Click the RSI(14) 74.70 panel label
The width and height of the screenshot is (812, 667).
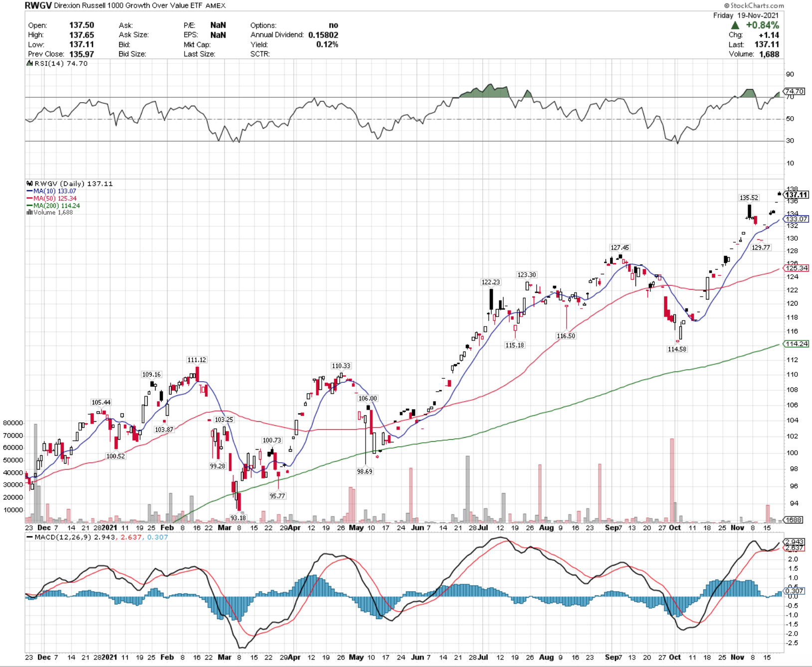coord(61,63)
